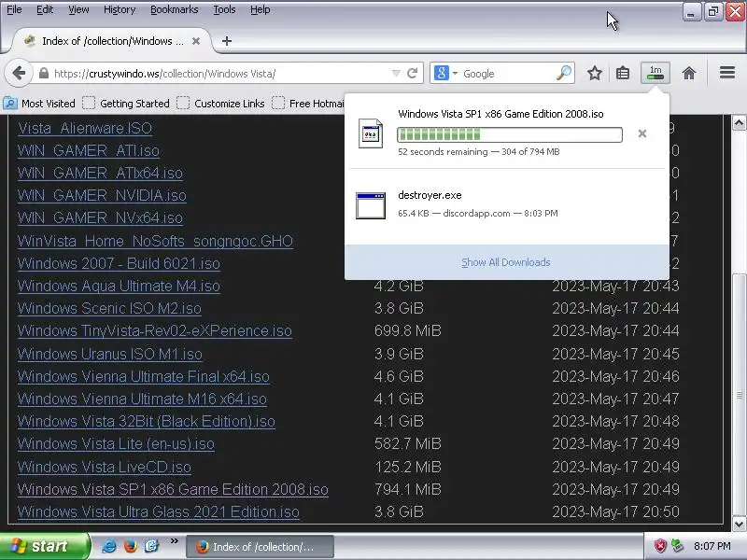
Task: Open WIN_GAMER_NVx64.iso link
Action: [x=100, y=217]
